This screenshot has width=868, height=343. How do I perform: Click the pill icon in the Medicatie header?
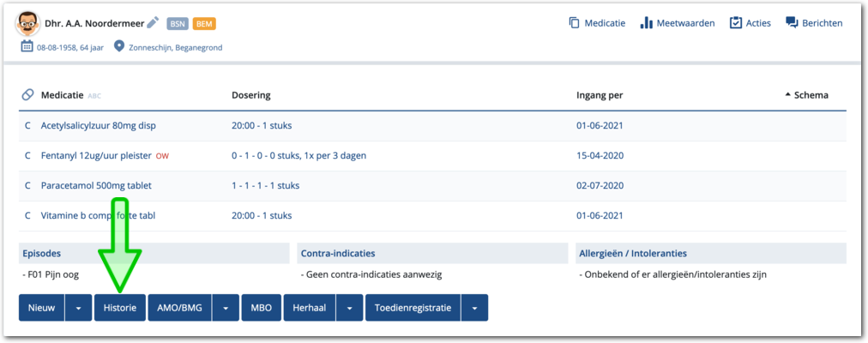27,95
